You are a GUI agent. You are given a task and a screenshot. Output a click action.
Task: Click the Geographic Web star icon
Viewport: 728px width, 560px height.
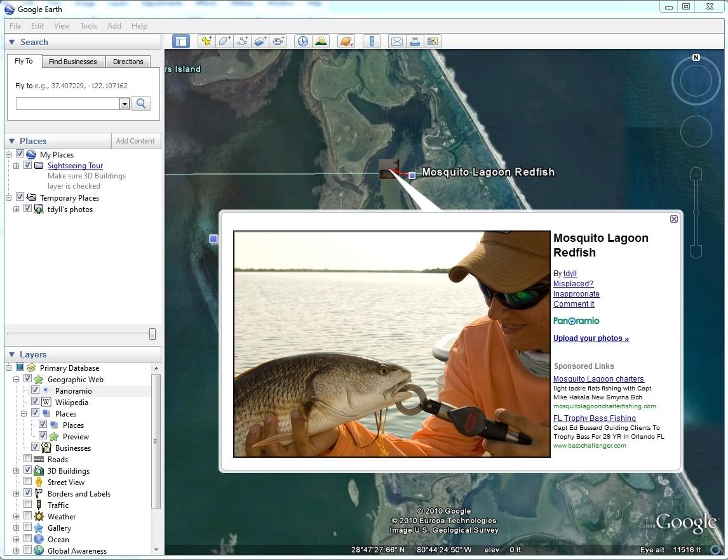pos(39,379)
